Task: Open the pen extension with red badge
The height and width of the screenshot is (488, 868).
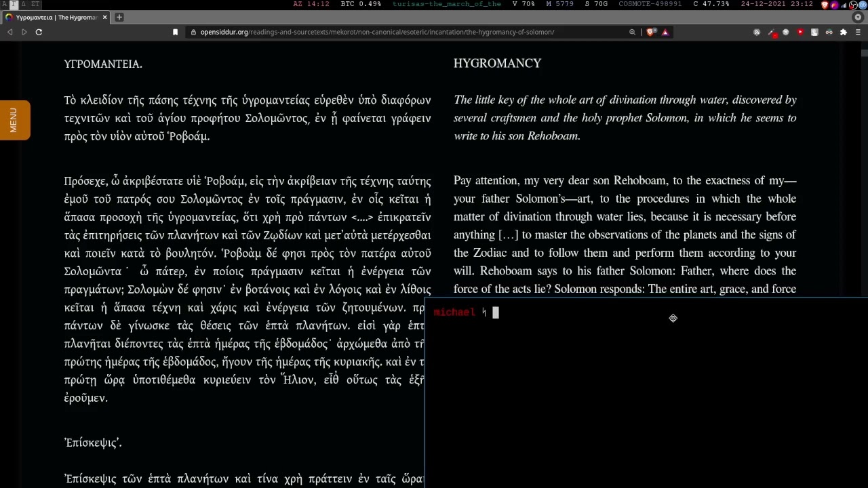Action: [x=772, y=32]
